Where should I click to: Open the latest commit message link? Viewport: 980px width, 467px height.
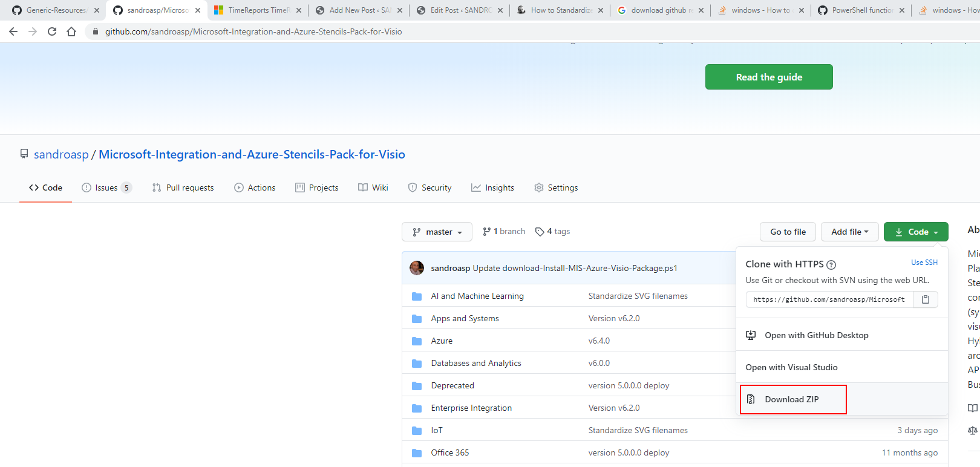pyautogui.click(x=575, y=268)
